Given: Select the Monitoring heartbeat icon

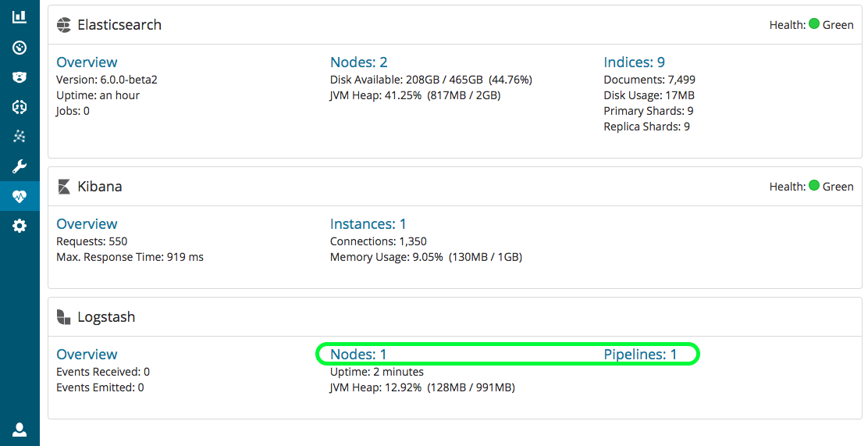Looking at the screenshot, I should (x=20, y=196).
